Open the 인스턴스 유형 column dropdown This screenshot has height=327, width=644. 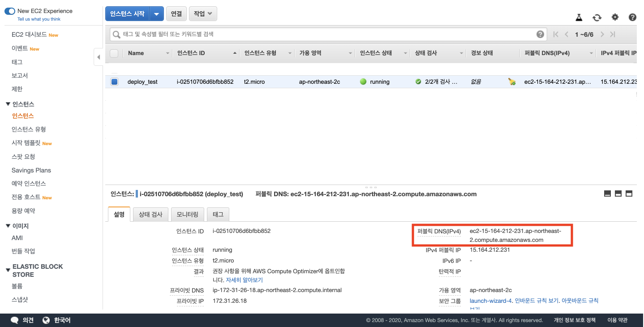pyautogui.click(x=290, y=53)
